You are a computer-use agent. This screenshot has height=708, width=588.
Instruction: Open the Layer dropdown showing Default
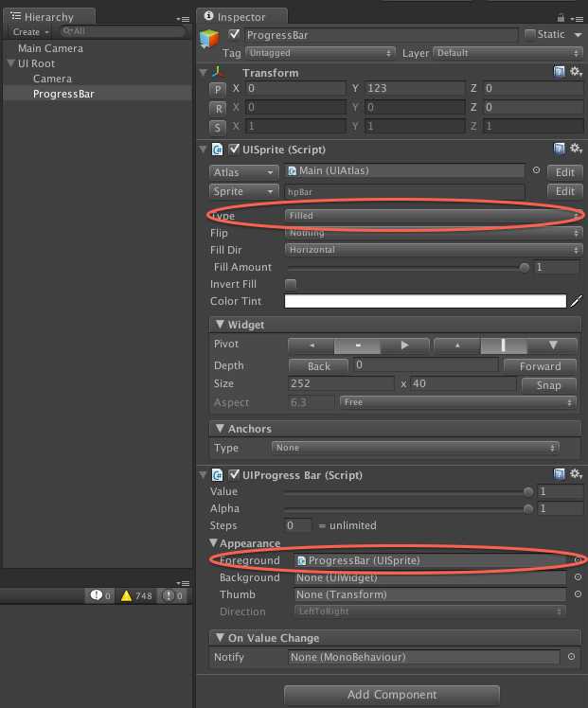tap(508, 53)
